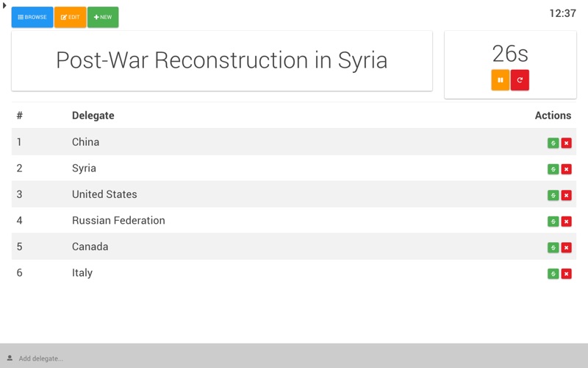Image resolution: width=588 pixels, height=368 pixels.
Task: Delete Canada from the delegate list
Action: (x=566, y=247)
